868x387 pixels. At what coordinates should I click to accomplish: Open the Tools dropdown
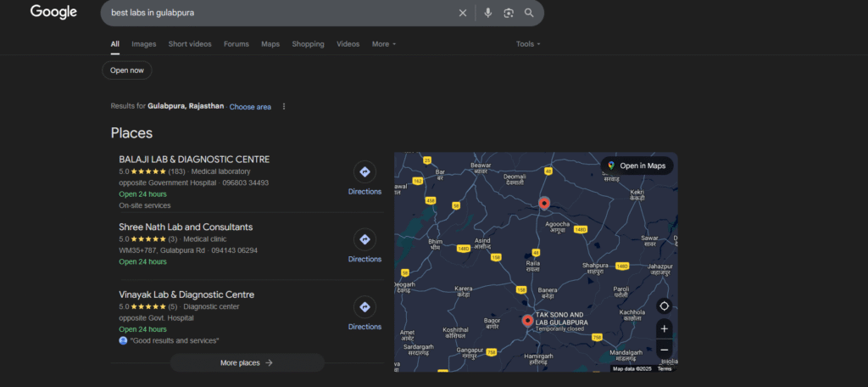528,44
